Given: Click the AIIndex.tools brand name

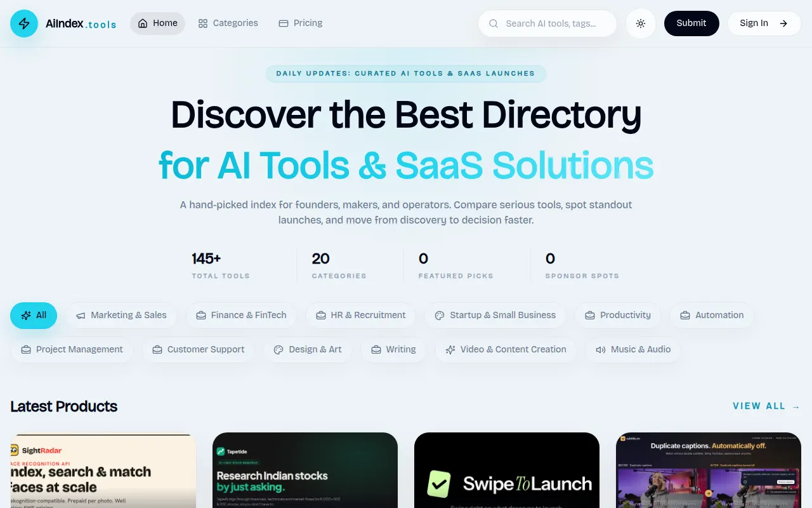Looking at the screenshot, I should (x=81, y=24).
